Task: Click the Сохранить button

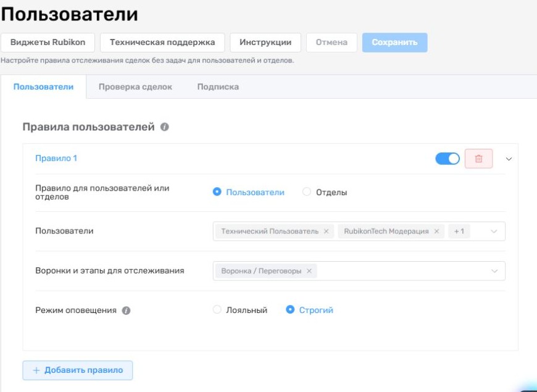Action: (x=394, y=43)
